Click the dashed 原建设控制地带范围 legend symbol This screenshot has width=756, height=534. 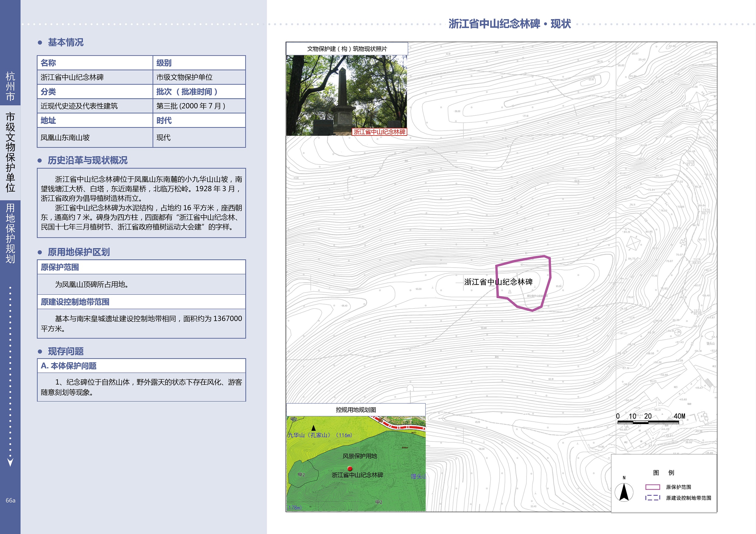point(652,498)
